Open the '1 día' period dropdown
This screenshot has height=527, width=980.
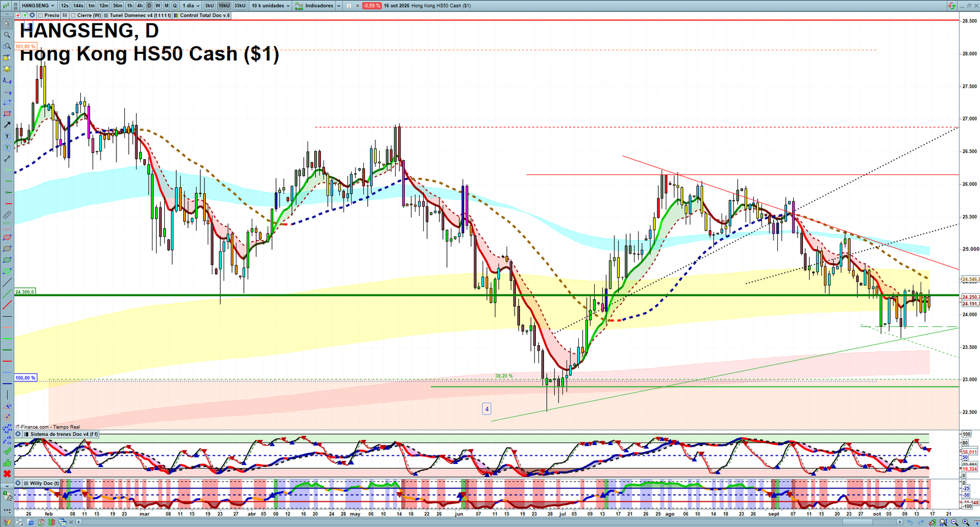coord(190,6)
